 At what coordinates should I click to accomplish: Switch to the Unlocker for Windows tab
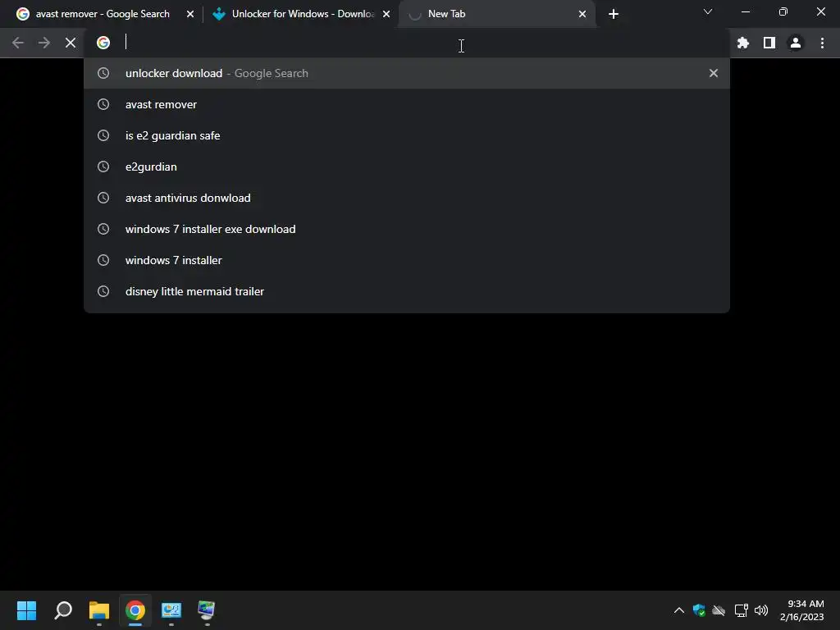coord(302,14)
